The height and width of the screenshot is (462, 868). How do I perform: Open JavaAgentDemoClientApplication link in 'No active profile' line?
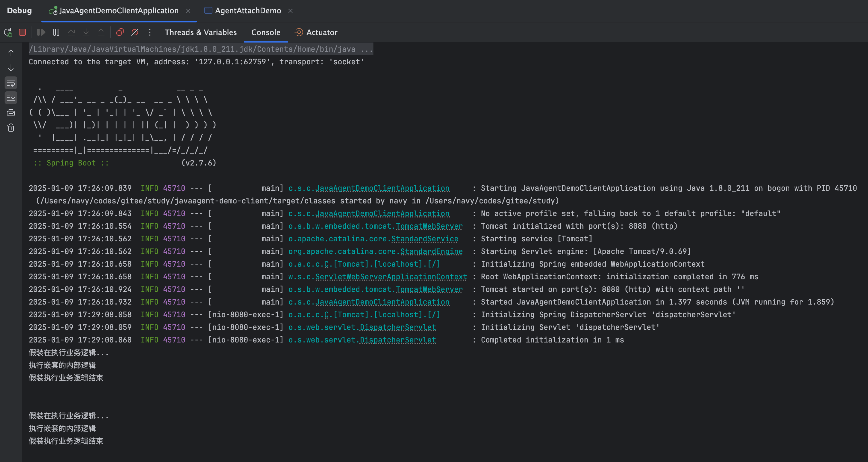click(382, 213)
